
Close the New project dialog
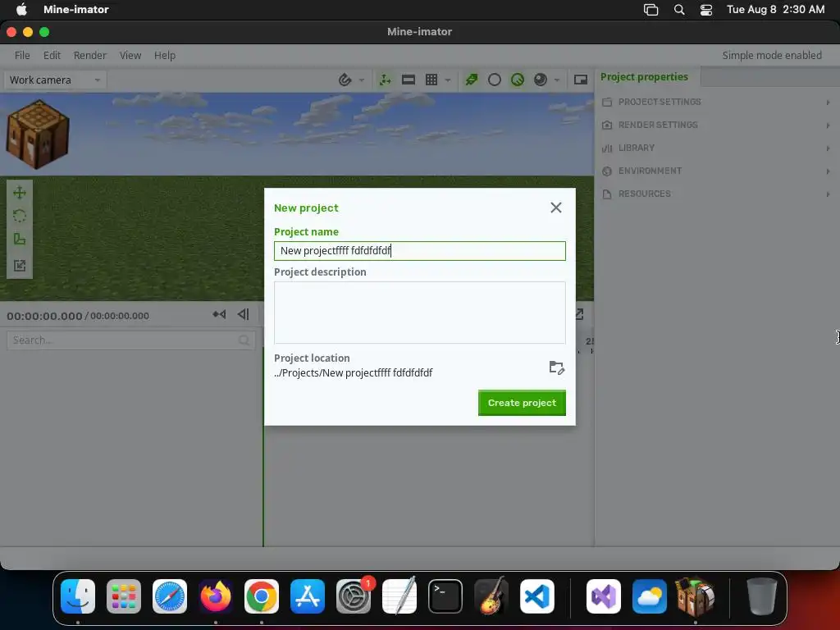[555, 208]
